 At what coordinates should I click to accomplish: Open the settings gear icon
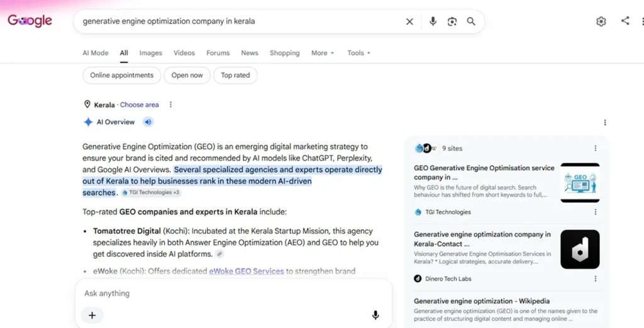(x=601, y=21)
